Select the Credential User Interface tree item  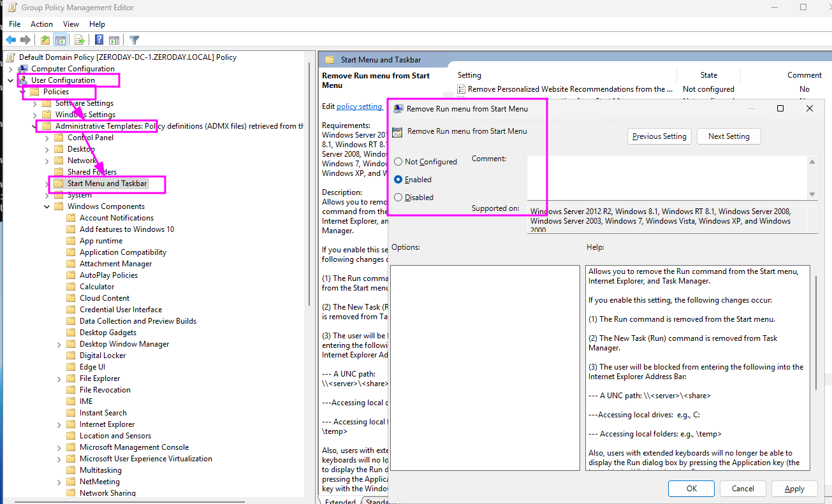coord(120,310)
